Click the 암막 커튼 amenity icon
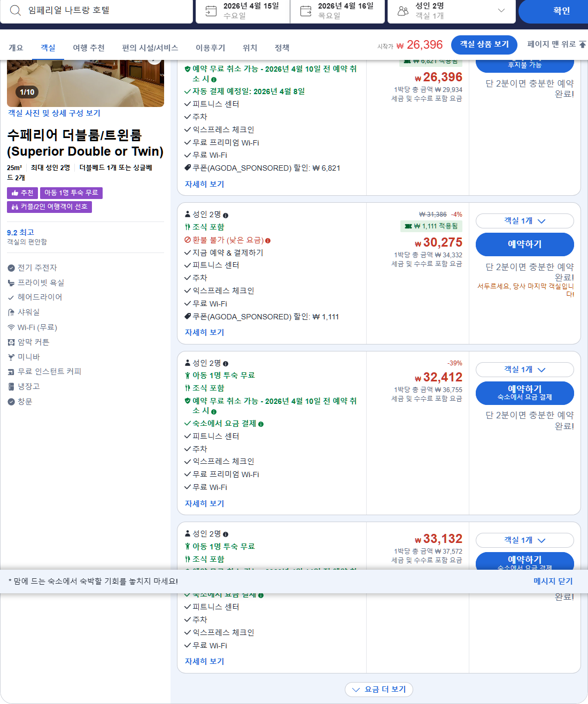This screenshot has width=588, height=704. (11, 342)
